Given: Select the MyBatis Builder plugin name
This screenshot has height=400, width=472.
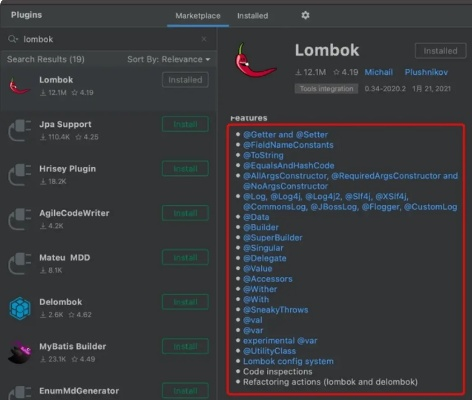Looking at the screenshot, I should (72, 346).
